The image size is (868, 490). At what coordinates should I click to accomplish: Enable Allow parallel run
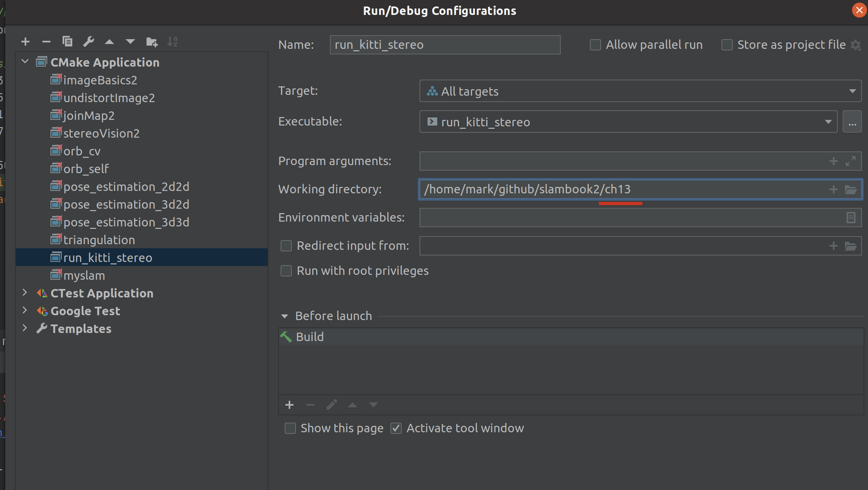click(595, 45)
